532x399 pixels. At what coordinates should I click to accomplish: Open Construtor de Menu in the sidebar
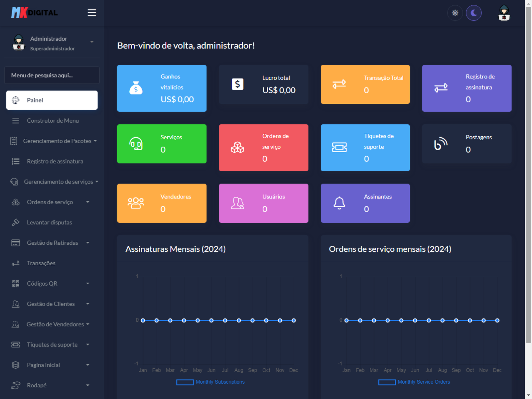pyautogui.click(x=53, y=121)
